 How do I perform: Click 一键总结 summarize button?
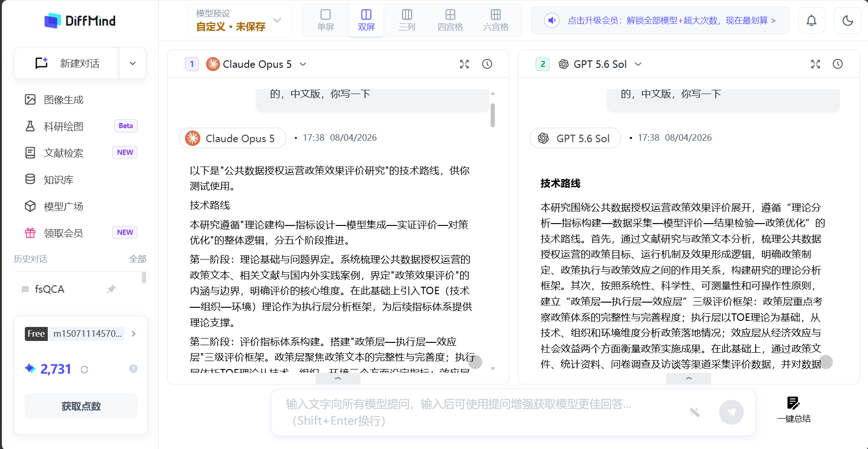pos(794,409)
